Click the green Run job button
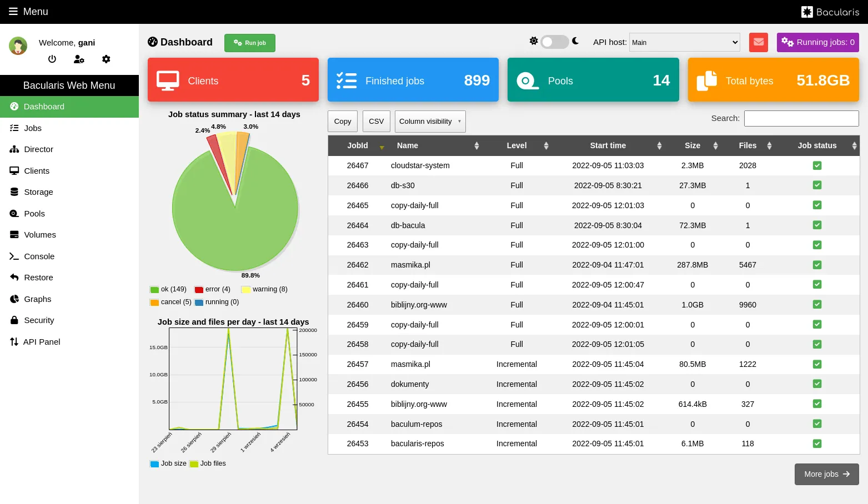Screen dimensions: 868x504 (250, 43)
